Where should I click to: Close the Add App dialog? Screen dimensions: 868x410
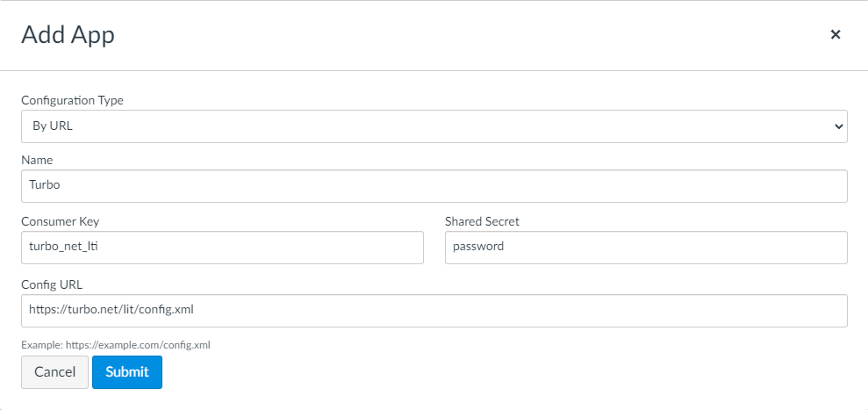pyautogui.click(x=836, y=34)
